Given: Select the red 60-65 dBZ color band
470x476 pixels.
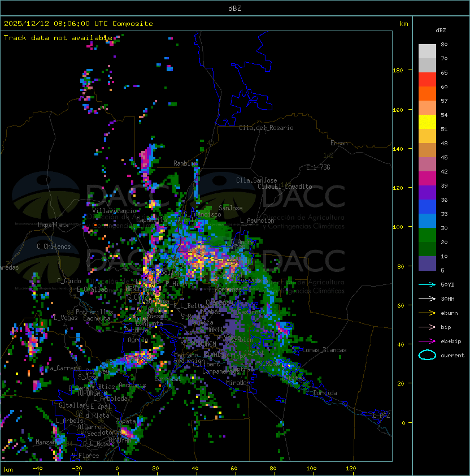Looking at the screenshot, I should pos(427,80).
